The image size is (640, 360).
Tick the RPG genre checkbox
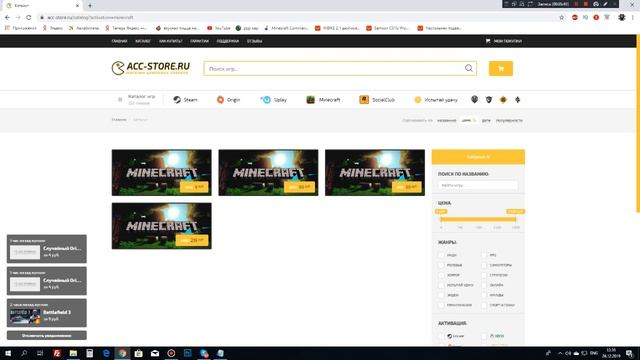(x=484, y=255)
